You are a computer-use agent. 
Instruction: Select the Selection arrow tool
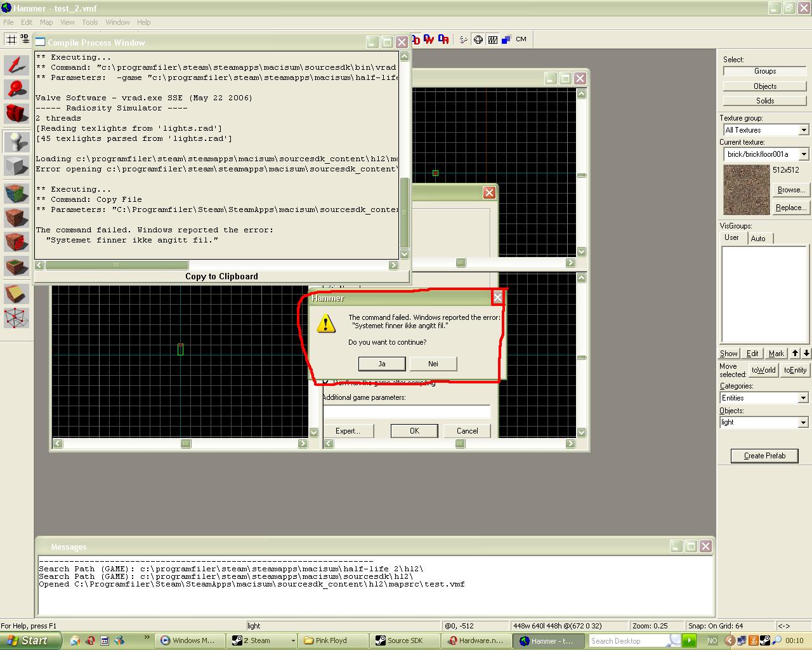[16, 64]
